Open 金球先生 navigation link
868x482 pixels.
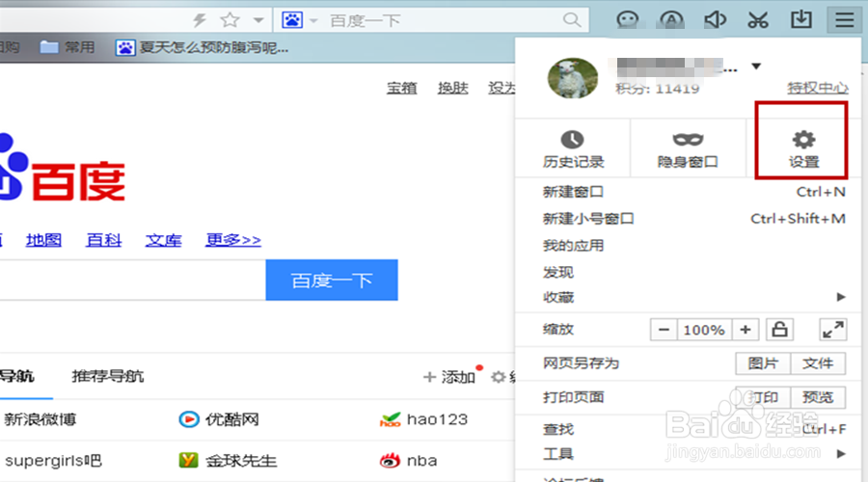(x=228, y=461)
